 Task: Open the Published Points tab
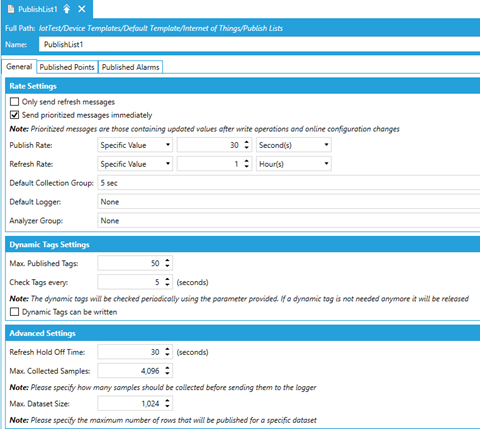(67, 67)
